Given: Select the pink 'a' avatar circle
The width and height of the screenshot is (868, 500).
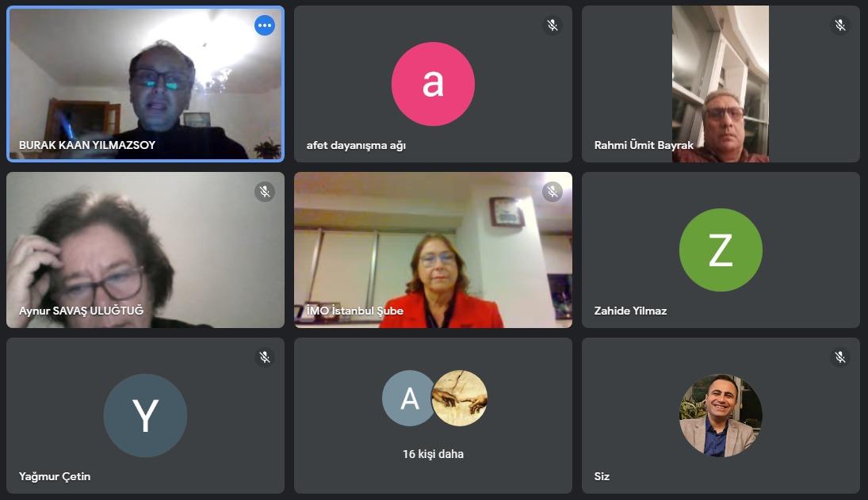Looking at the screenshot, I should click(x=433, y=84).
